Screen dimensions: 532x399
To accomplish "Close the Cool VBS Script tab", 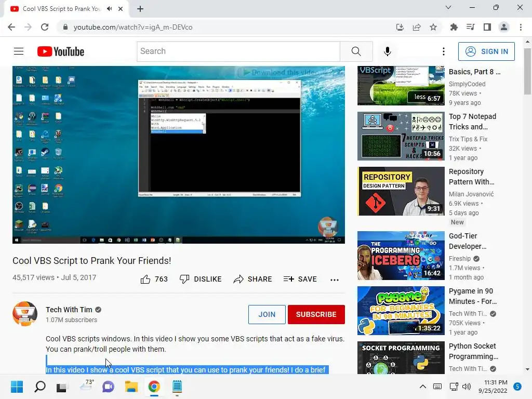I will [121, 9].
